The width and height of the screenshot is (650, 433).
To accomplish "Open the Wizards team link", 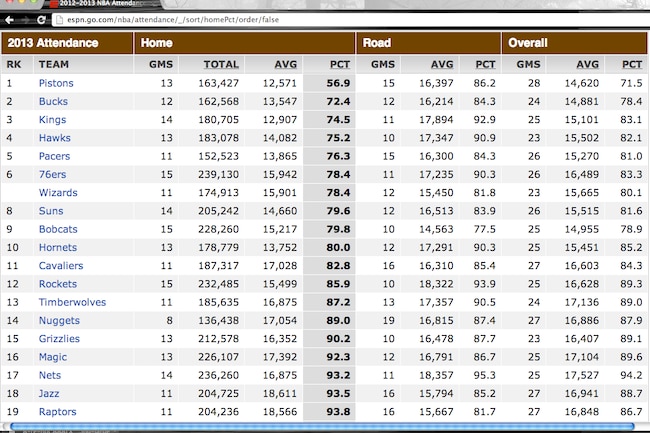I will click(x=58, y=192).
